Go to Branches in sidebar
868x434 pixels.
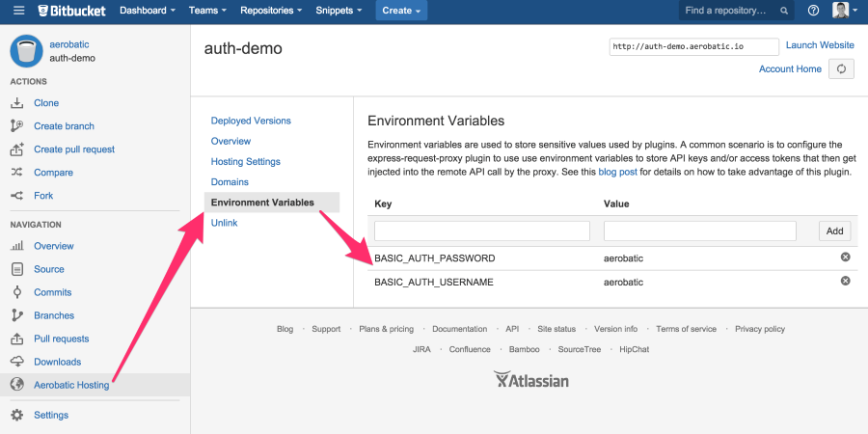pyautogui.click(x=54, y=315)
